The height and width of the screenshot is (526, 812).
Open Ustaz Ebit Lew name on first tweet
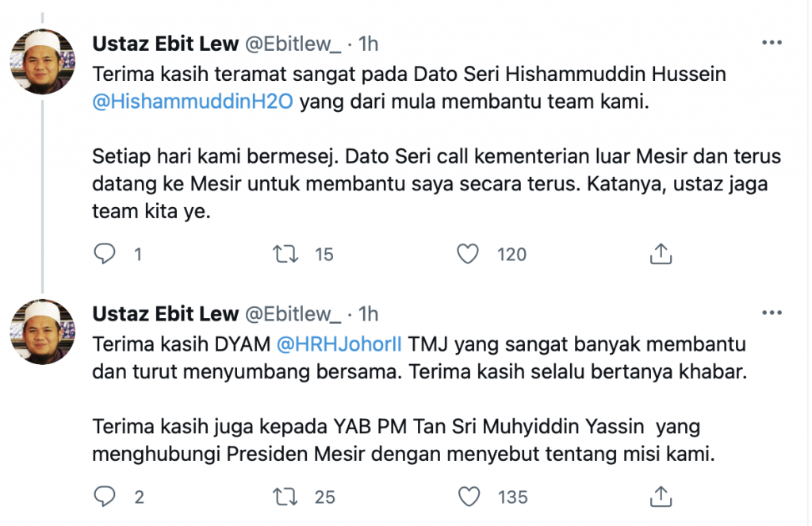point(166,43)
